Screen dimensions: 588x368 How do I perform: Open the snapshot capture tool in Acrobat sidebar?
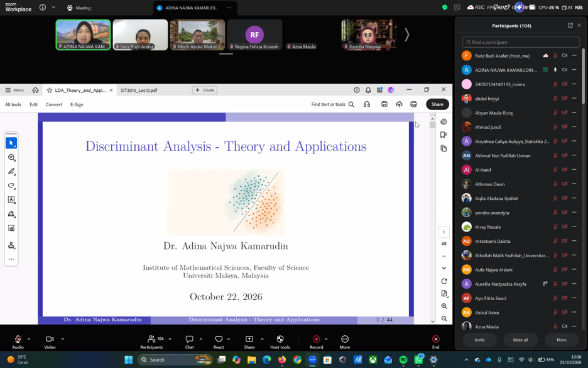point(11,228)
